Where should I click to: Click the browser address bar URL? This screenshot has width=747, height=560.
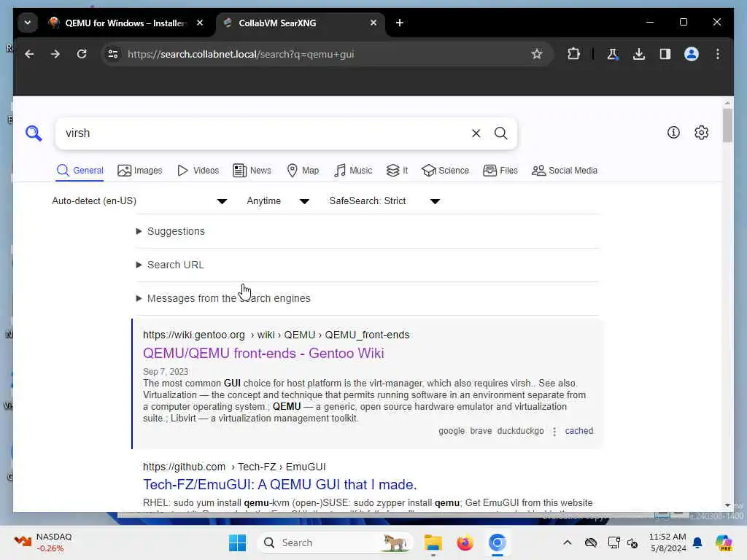click(x=241, y=54)
